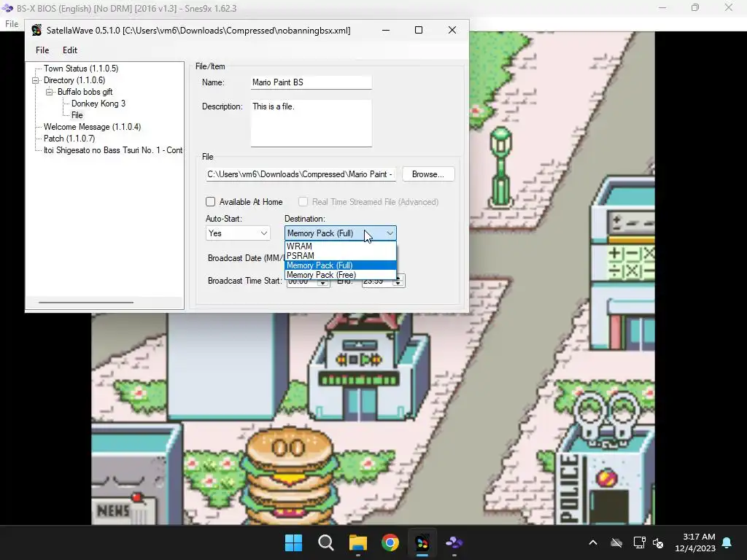Viewport: 747px width, 560px height.
Task: Click the green street lamp in game
Action: [501, 167]
